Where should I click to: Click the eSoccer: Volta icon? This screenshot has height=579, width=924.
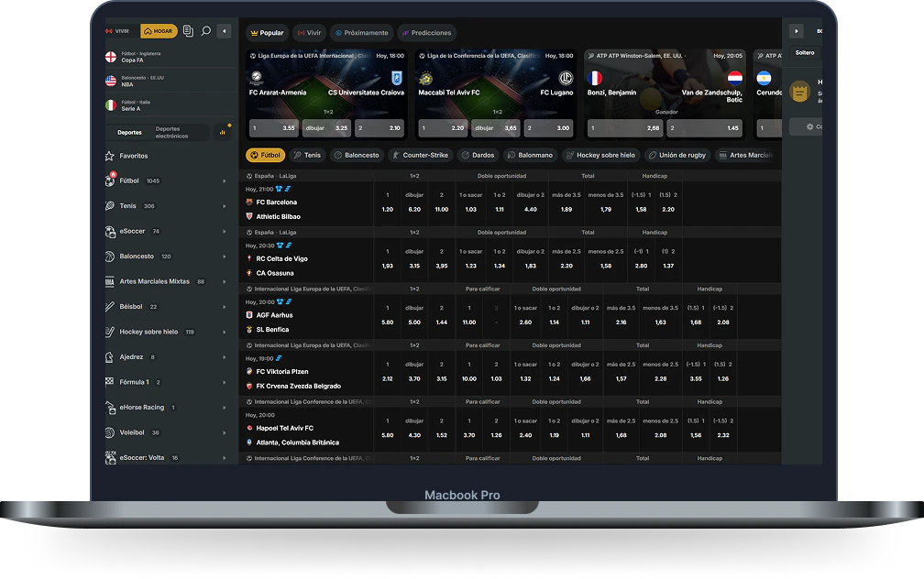coord(110,458)
